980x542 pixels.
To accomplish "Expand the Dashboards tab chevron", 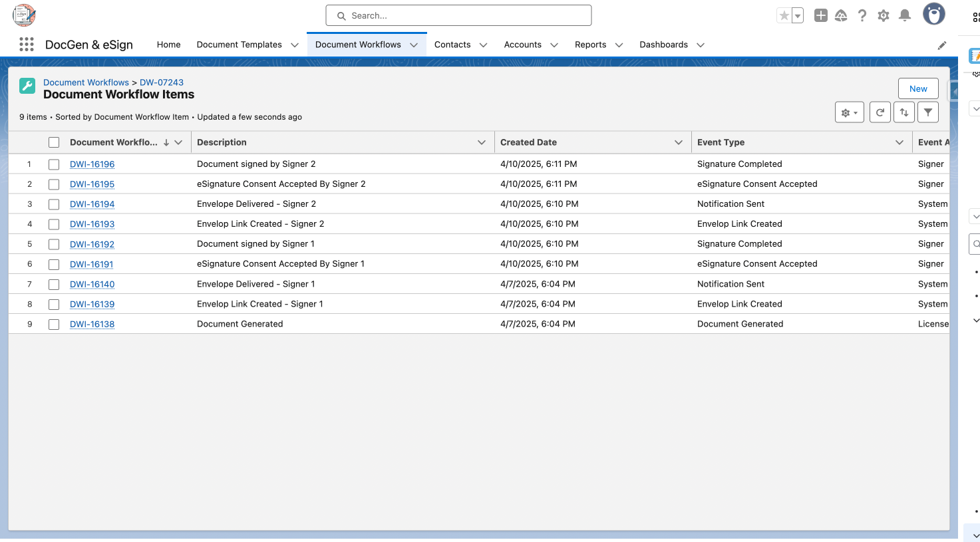I will click(x=701, y=45).
